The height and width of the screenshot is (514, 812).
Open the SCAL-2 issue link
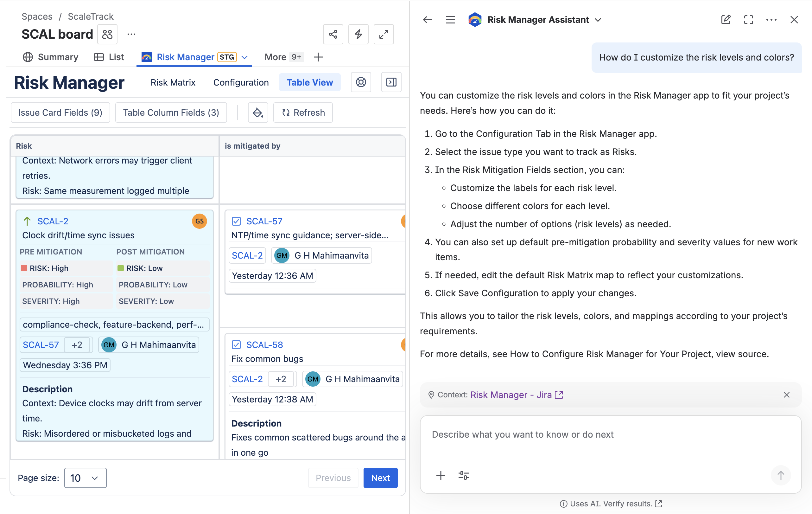[53, 222]
